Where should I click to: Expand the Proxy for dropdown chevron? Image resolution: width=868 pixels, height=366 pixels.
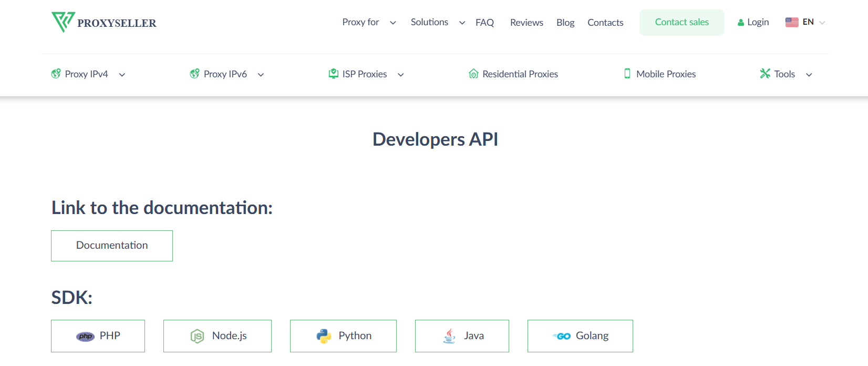pyautogui.click(x=393, y=23)
